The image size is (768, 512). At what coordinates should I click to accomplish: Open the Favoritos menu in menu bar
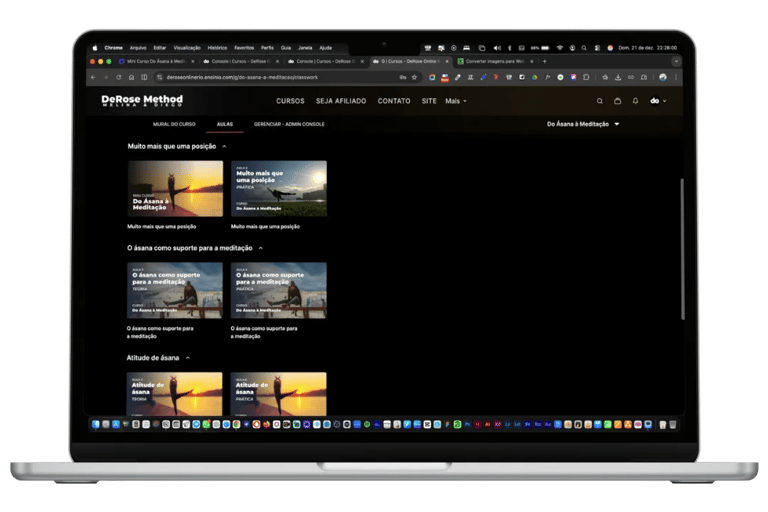(244, 48)
